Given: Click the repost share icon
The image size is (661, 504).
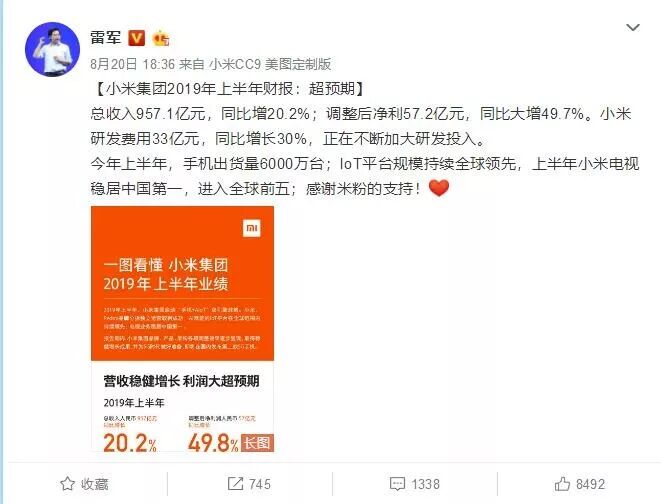Looking at the screenshot, I should point(235,483).
